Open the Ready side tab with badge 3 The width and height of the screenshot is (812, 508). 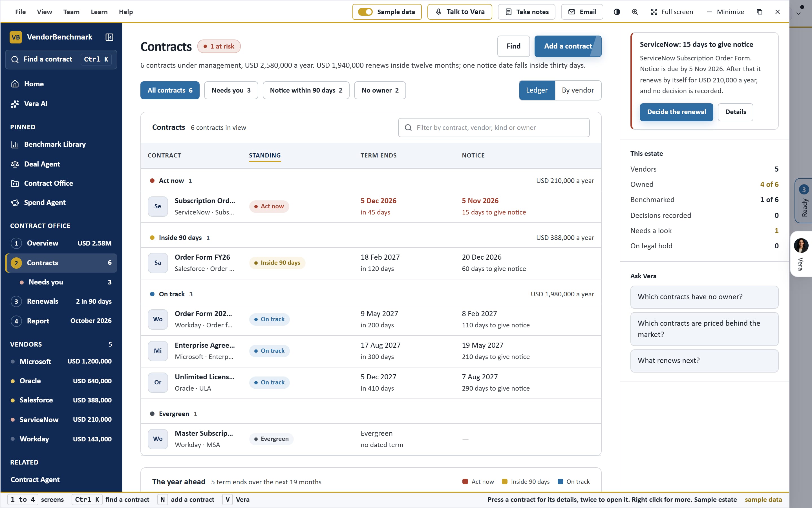tap(804, 201)
